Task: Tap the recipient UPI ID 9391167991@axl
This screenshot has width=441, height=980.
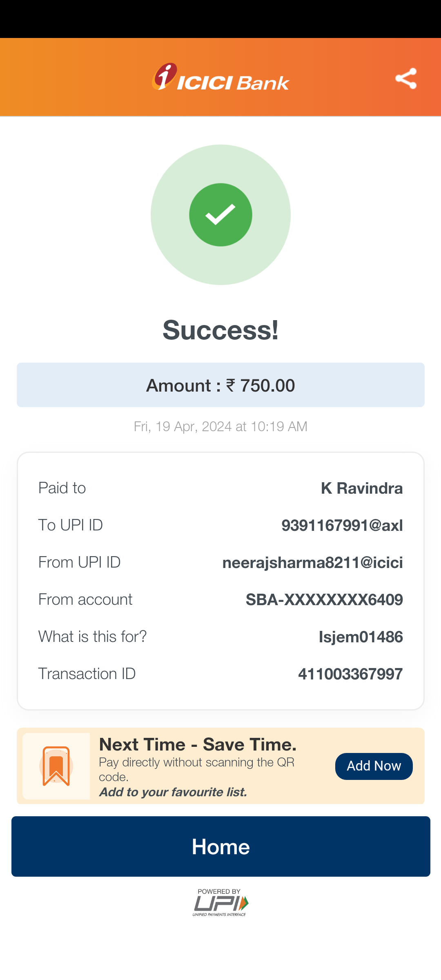Action: tap(342, 526)
